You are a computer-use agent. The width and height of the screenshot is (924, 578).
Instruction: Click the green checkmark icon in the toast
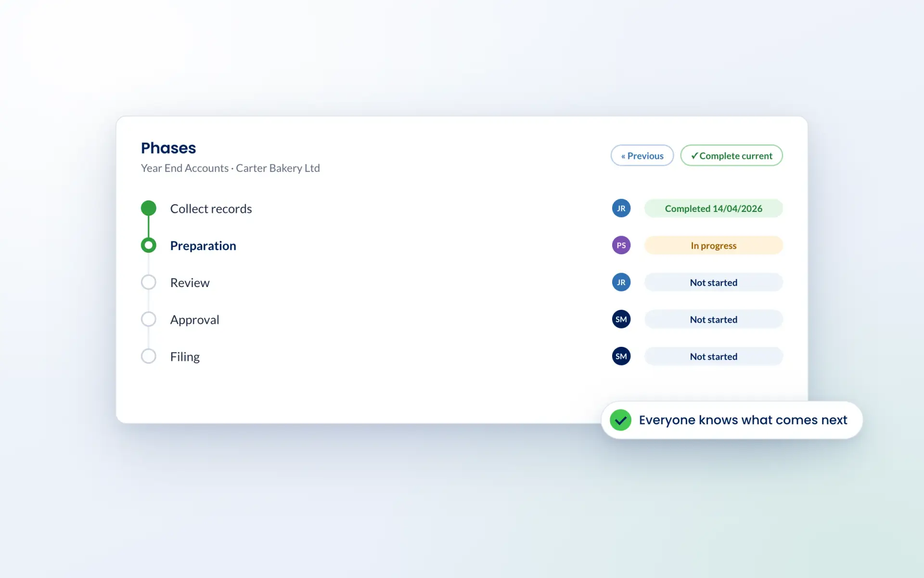click(620, 420)
